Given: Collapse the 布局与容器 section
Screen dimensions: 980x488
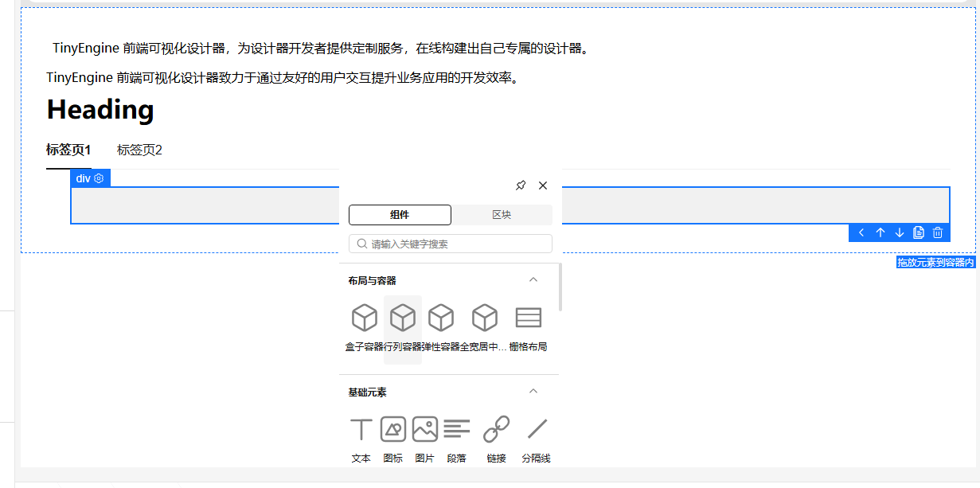Looking at the screenshot, I should pyautogui.click(x=533, y=280).
